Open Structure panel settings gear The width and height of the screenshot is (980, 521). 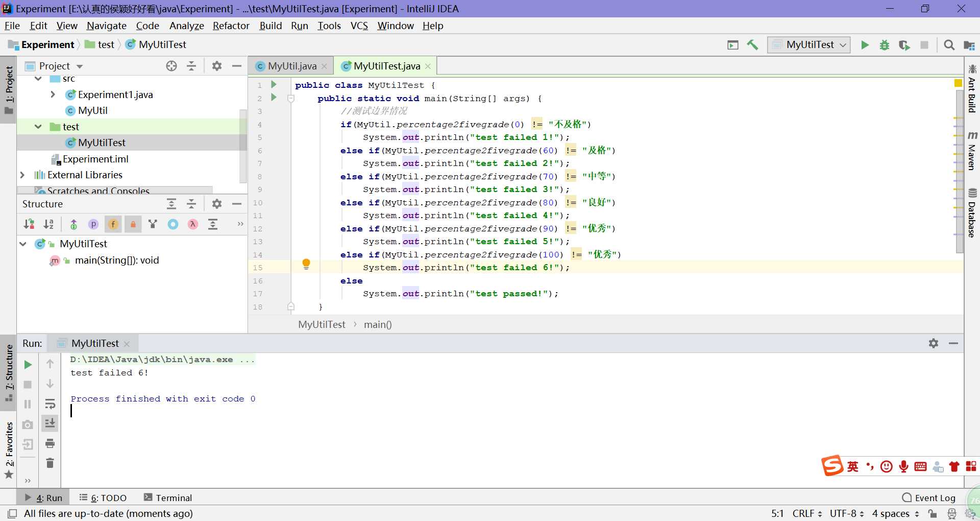[217, 204]
